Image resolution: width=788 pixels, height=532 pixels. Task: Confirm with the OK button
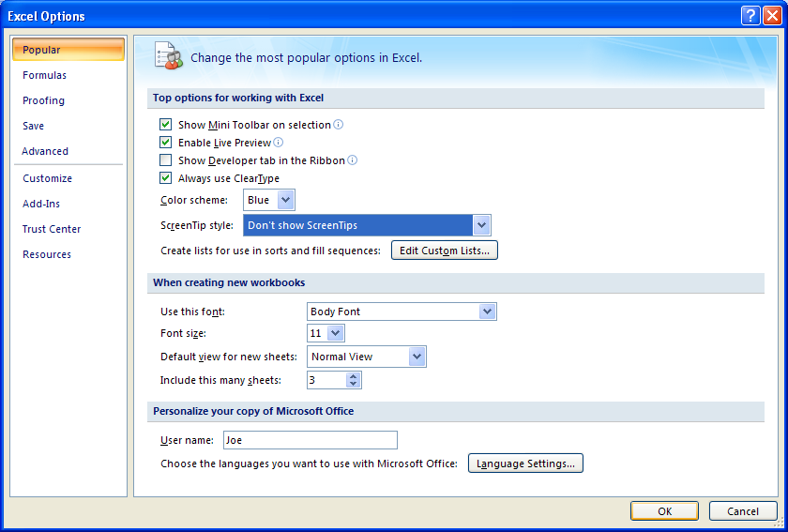click(x=664, y=510)
